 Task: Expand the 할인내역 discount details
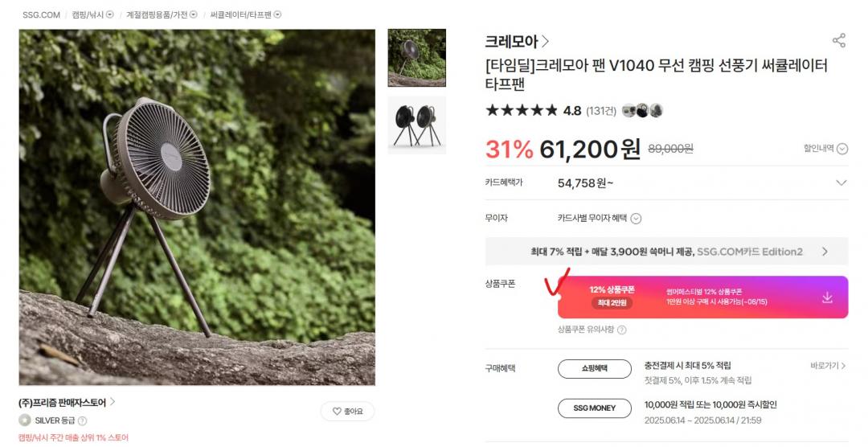tap(825, 149)
